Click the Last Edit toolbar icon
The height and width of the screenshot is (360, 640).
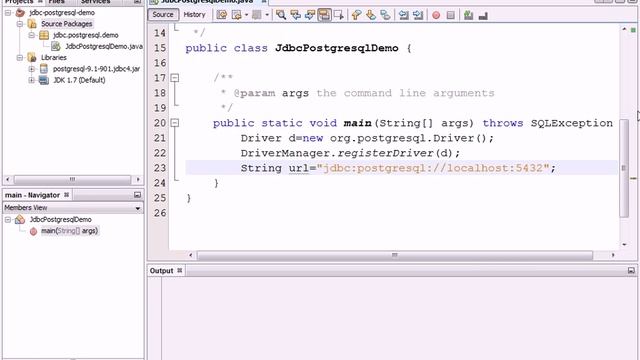tap(221, 15)
